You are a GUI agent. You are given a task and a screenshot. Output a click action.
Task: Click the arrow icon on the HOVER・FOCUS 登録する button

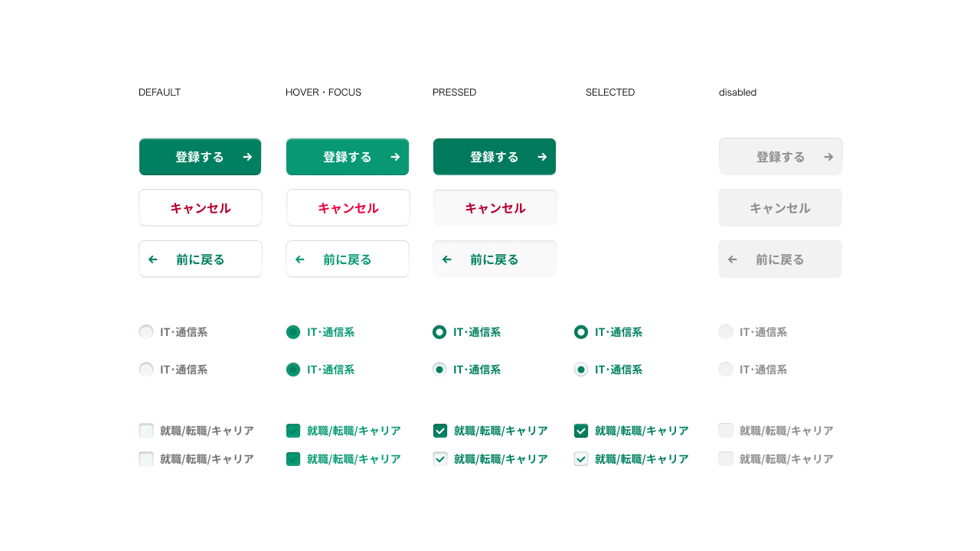395,157
